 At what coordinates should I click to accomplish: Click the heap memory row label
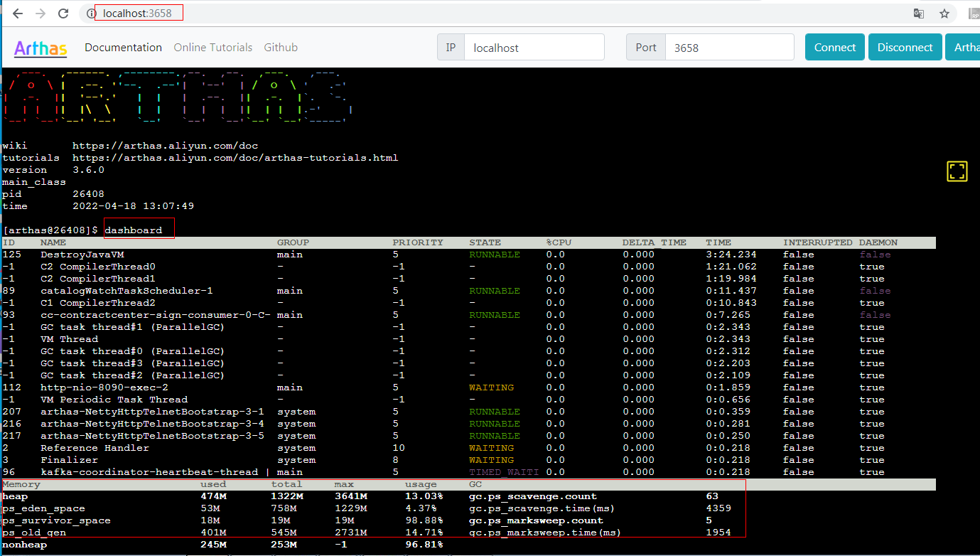15,496
